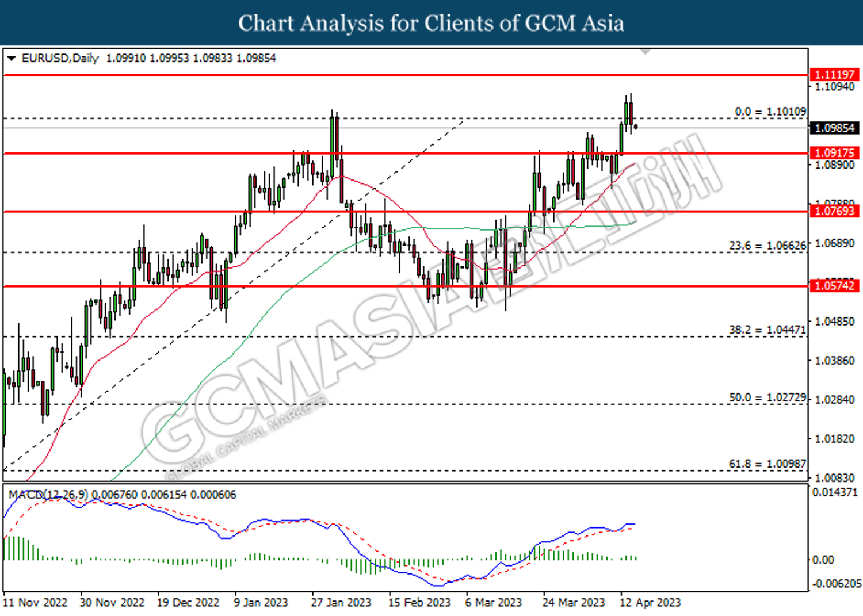Viewport: 863px width, 616px height.
Task: Select the Fibonacci label 61.8 = 1.00987
Action: pos(767,464)
